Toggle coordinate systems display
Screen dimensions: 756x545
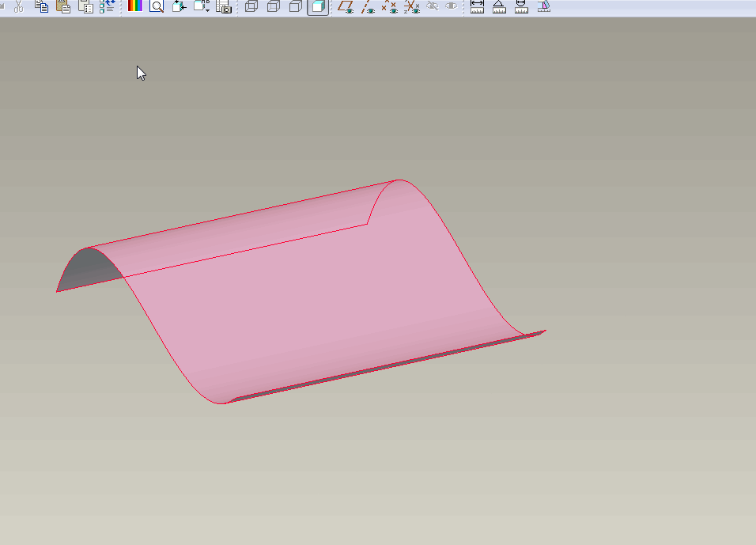click(x=412, y=6)
